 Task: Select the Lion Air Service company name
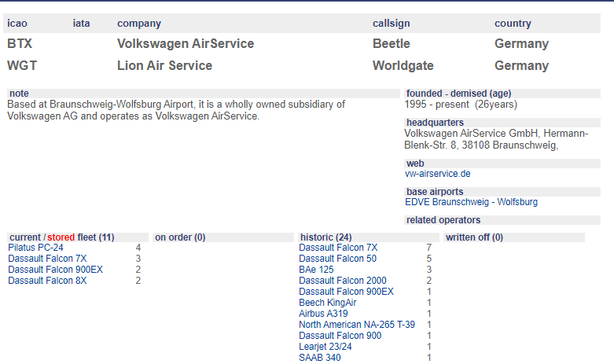164,65
